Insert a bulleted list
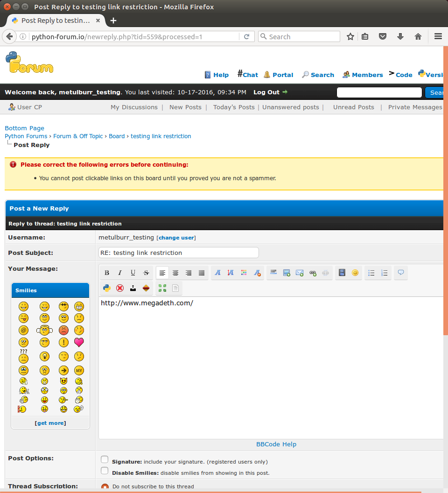The height and width of the screenshot is (493, 448). pos(371,273)
